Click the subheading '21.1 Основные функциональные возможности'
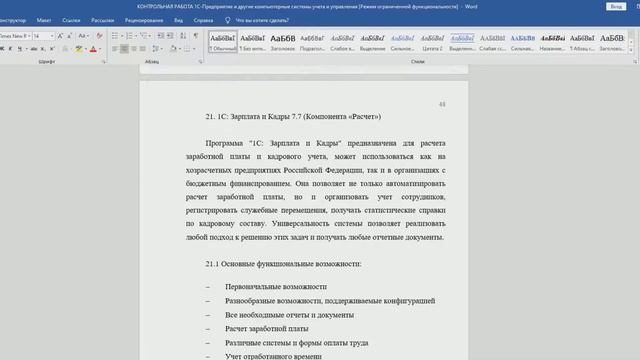The width and height of the screenshot is (640, 360). [283, 264]
